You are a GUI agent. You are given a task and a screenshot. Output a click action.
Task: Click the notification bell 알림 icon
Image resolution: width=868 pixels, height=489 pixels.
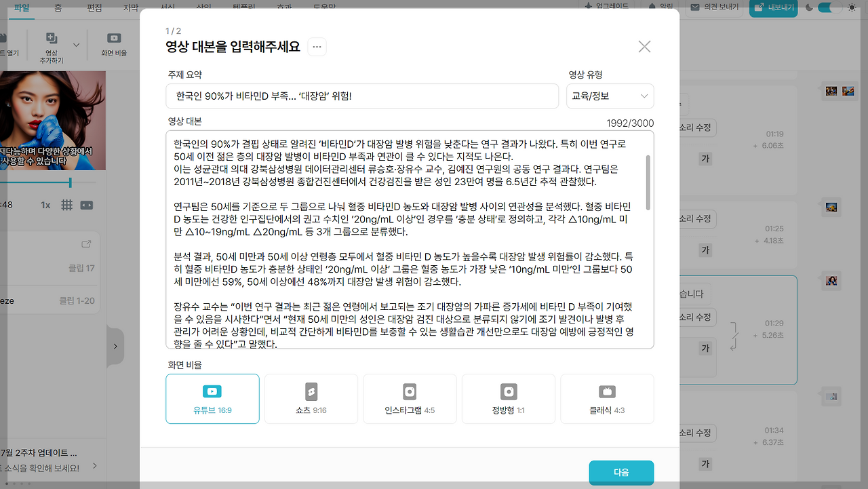click(650, 6)
